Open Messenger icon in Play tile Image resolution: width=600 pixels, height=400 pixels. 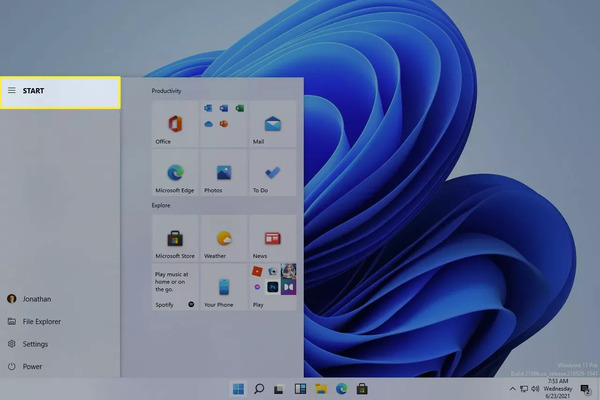pyautogui.click(x=257, y=287)
